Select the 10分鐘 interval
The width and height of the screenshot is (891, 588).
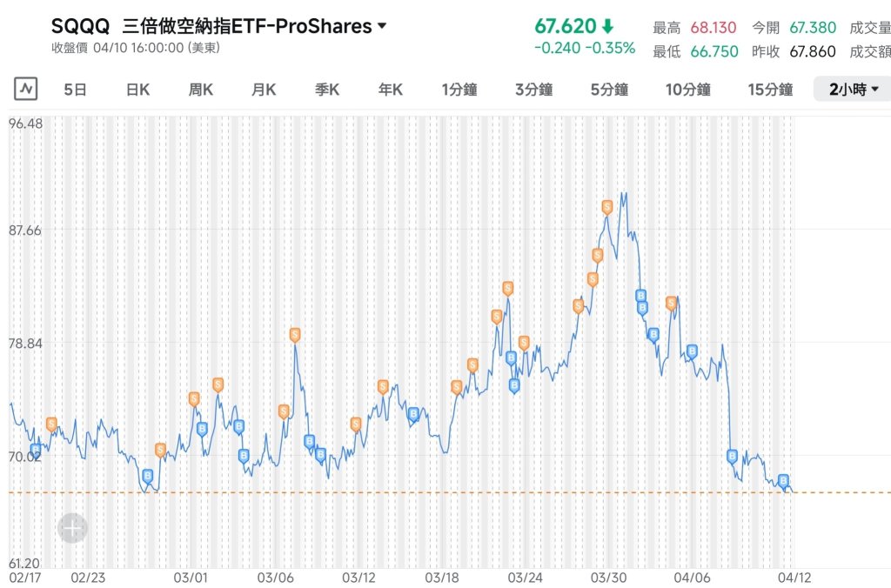pyautogui.click(x=688, y=90)
